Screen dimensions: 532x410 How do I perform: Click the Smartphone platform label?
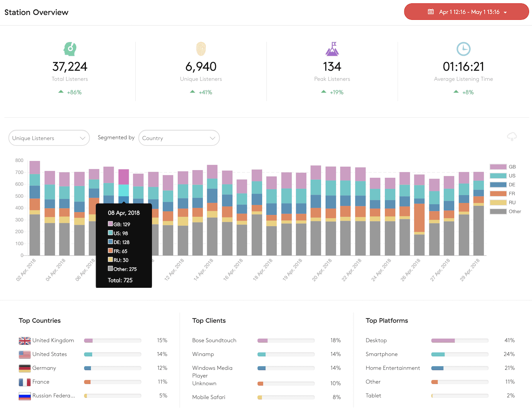click(381, 354)
